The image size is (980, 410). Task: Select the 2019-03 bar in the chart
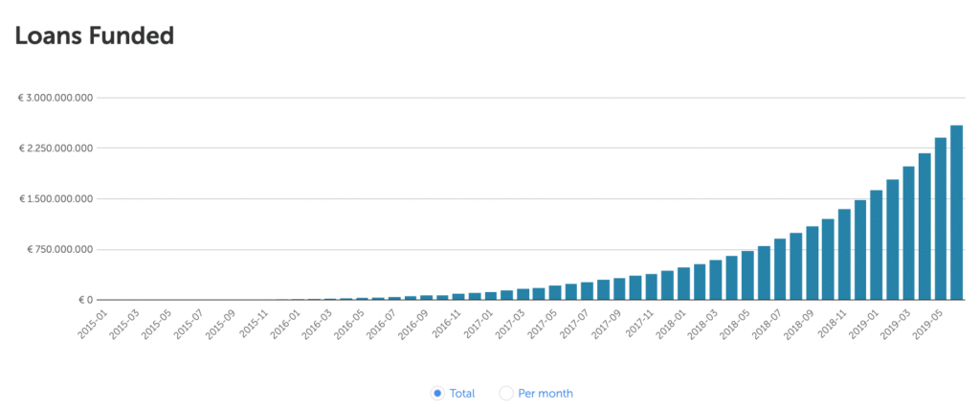click(x=908, y=233)
